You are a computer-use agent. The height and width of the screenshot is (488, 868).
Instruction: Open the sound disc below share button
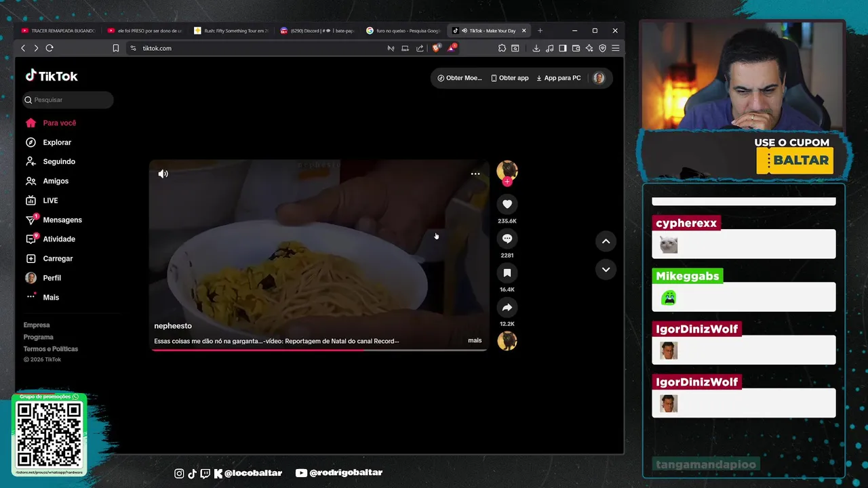pyautogui.click(x=507, y=341)
